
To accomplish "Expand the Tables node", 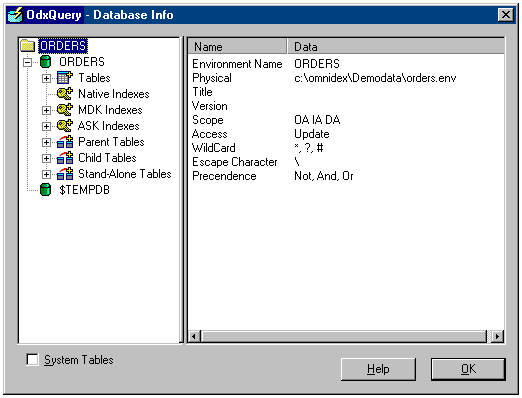I will pos(46,78).
